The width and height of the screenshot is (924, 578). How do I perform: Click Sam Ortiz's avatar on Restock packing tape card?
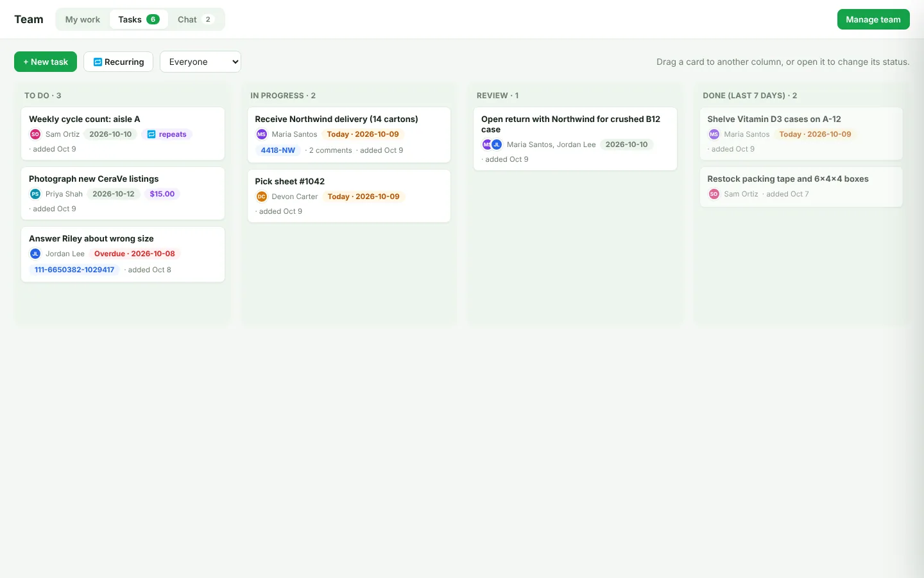pos(714,194)
